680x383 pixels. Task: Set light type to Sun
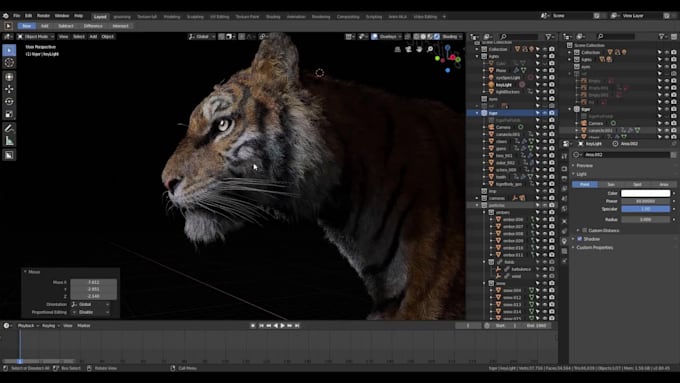tap(611, 185)
